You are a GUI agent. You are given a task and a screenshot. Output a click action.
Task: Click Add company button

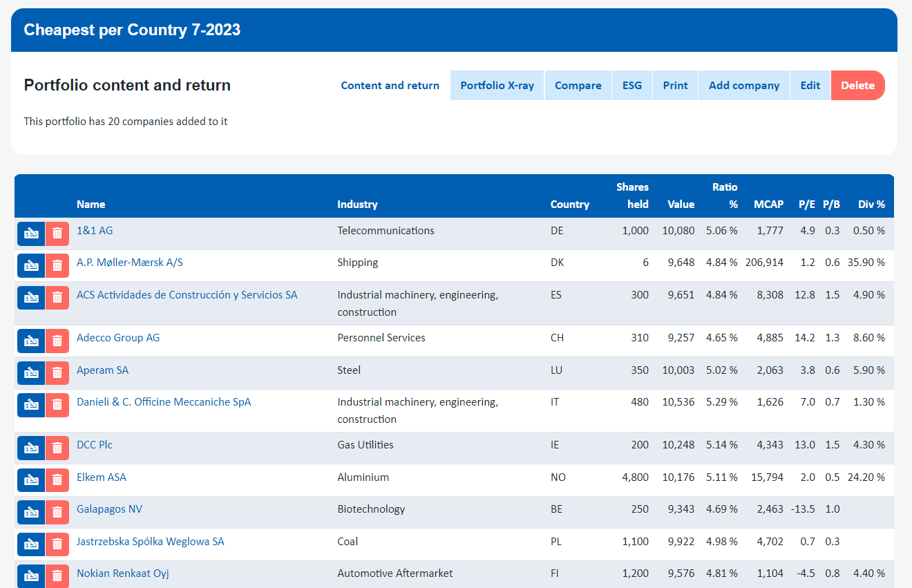click(x=744, y=86)
